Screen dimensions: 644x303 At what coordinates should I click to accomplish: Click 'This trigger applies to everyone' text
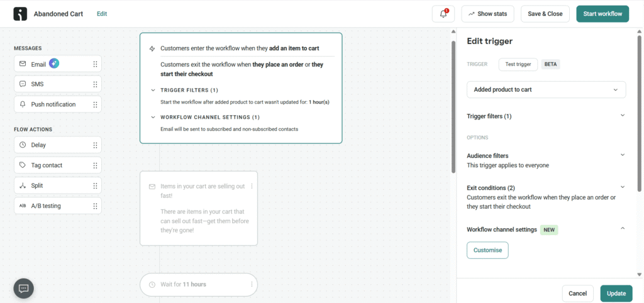click(x=508, y=165)
